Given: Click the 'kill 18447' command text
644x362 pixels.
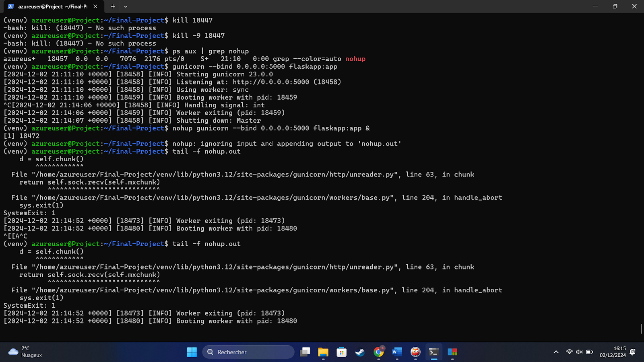Looking at the screenshot, I should (192, 20).
